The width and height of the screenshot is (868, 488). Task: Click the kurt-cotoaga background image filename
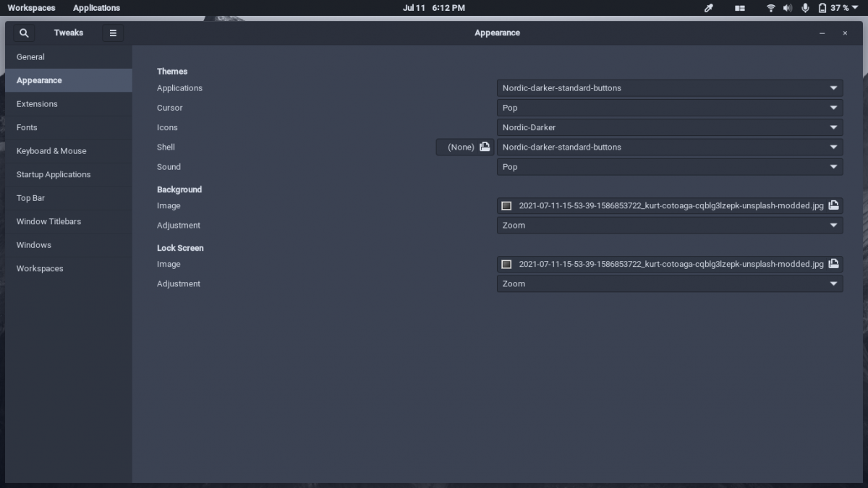pyautogui.click(x=673, y=205)
